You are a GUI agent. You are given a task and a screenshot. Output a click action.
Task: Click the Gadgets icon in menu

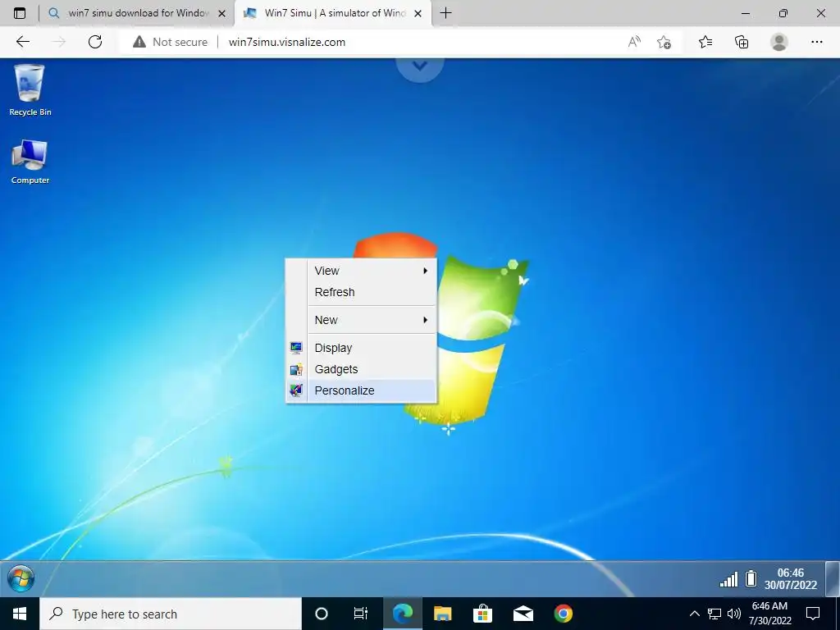pos(296,369)
